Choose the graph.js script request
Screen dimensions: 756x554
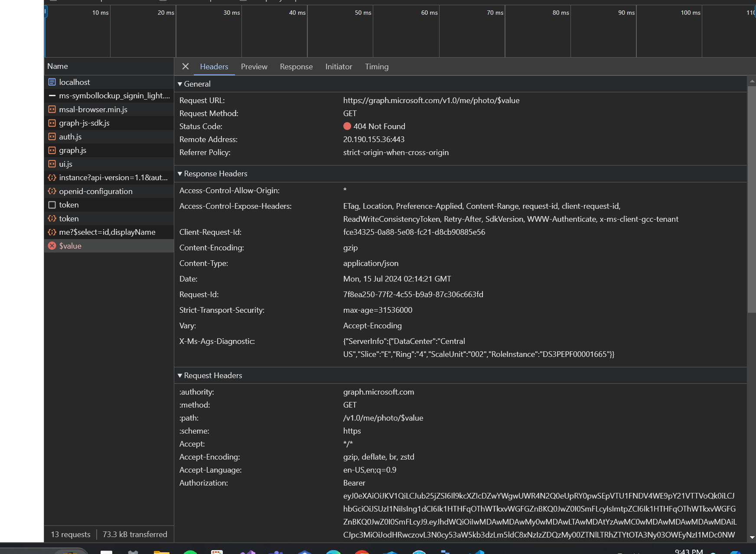tap(109, 150)
